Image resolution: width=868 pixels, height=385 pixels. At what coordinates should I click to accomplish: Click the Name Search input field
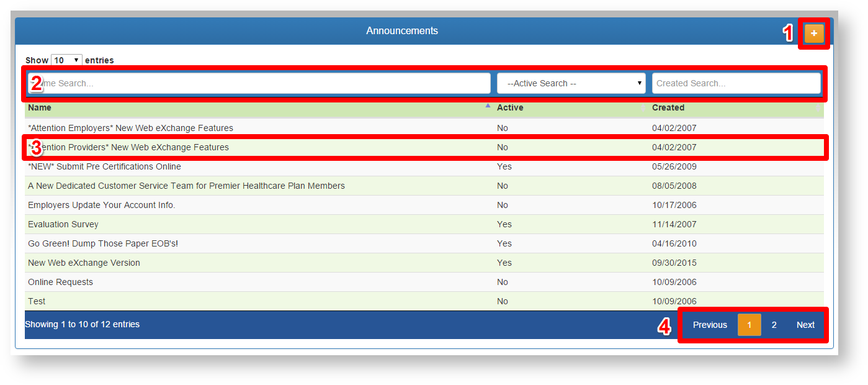point(259,83)
